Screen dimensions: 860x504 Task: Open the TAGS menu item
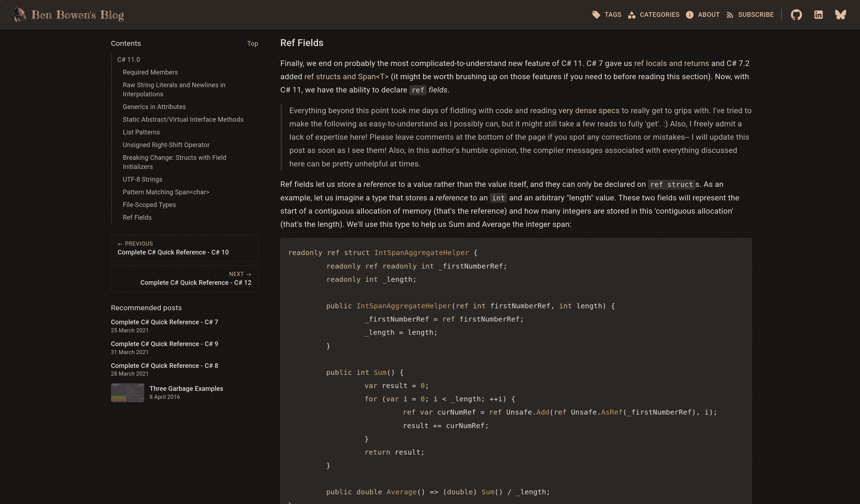[x=613, y=15]
